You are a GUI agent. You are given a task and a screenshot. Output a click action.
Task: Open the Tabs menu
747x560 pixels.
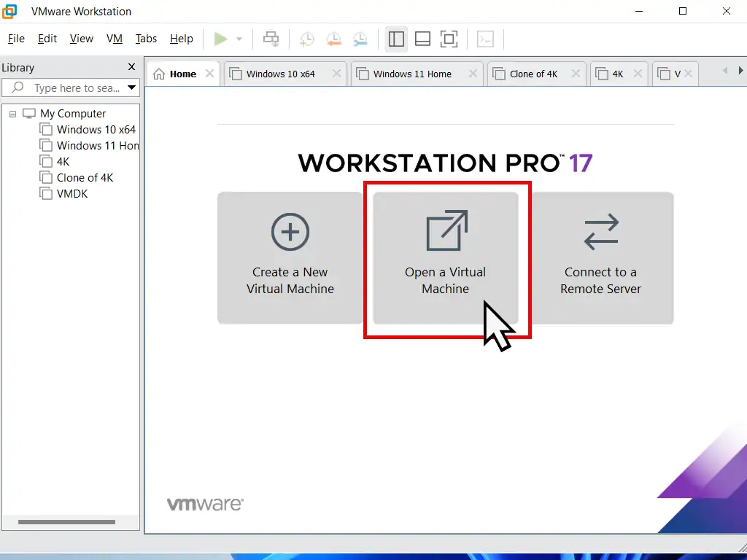tap(146, 39)
